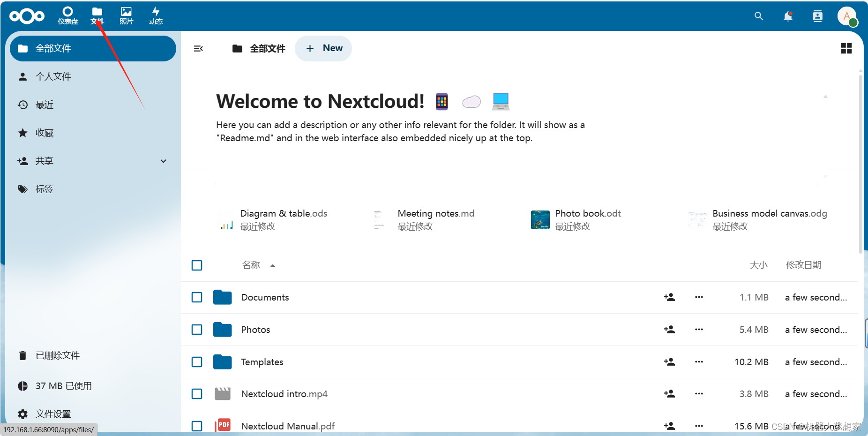
Task: Check the Nextcloud intro.mp4 checkbox
Action: 197,394
